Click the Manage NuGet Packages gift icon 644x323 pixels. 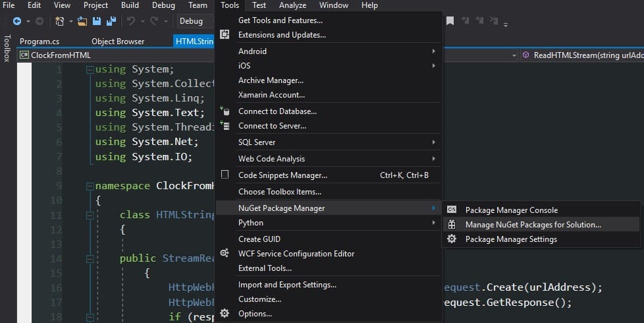(451, 224)
